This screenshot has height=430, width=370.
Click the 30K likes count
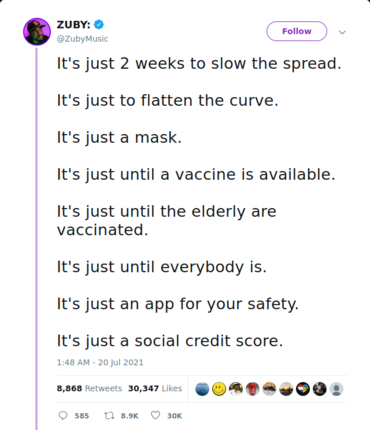tap(175, 416)
